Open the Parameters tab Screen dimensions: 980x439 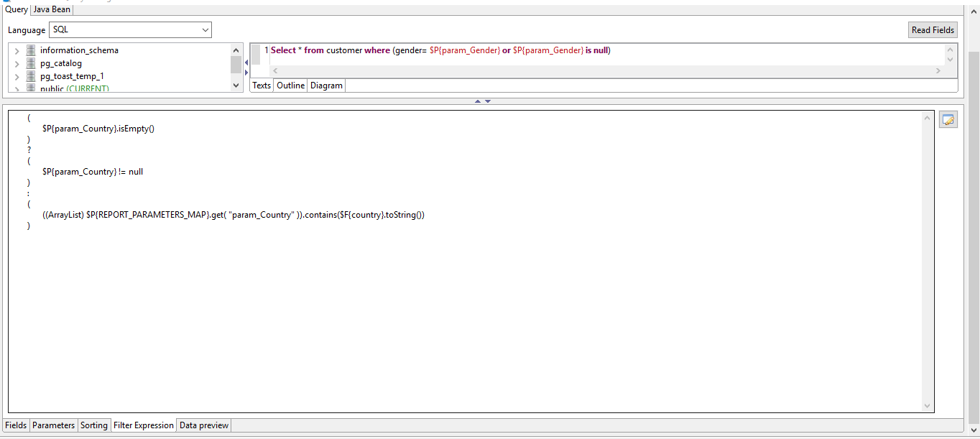point(53,425)
